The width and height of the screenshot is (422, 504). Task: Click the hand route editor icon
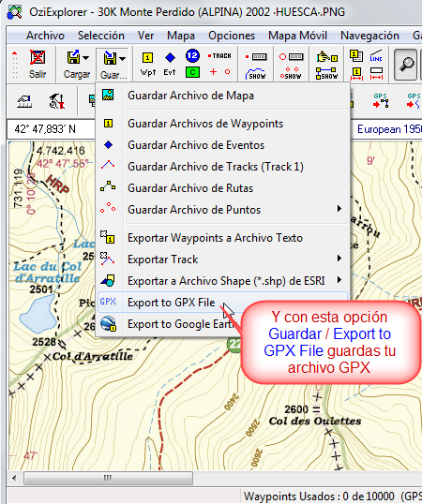(326, 57)
